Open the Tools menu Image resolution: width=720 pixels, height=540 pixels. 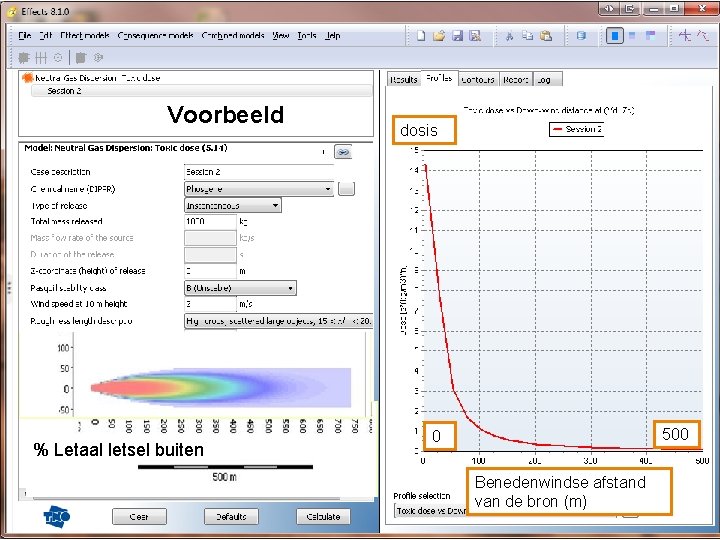[307, 36]
